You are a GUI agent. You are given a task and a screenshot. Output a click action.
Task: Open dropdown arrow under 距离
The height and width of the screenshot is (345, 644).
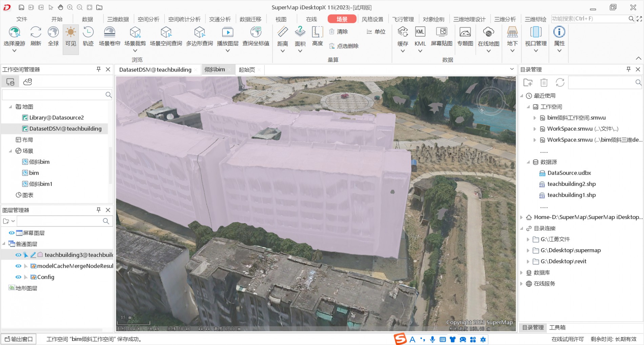(282, 51)
